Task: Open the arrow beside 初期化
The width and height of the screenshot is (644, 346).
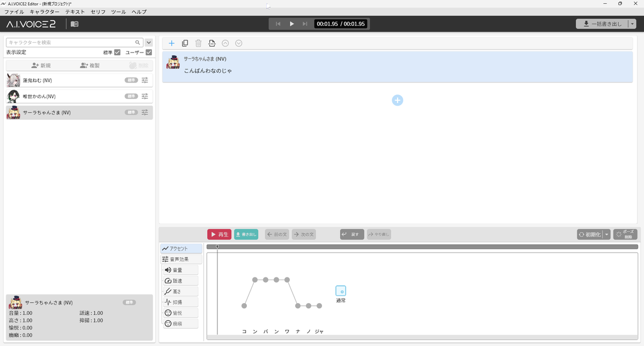Action: tap(607, 234)
